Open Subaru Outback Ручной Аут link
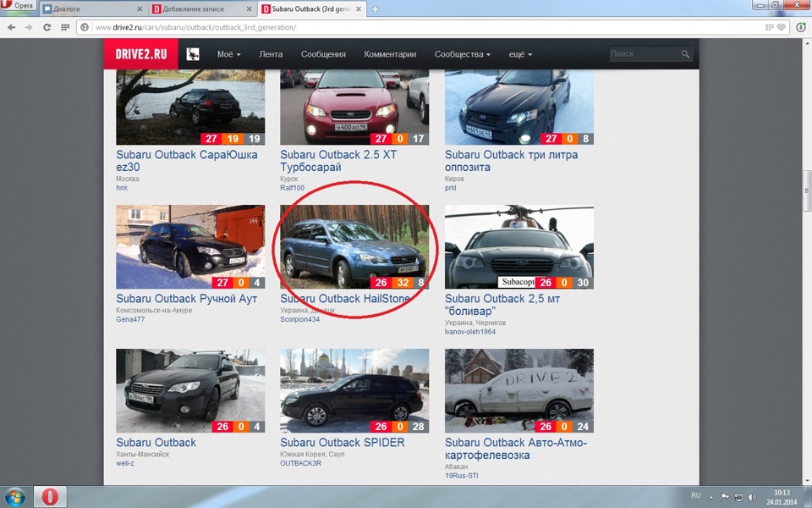The width and height of the screenshot is (812, 508). (186, 299)
